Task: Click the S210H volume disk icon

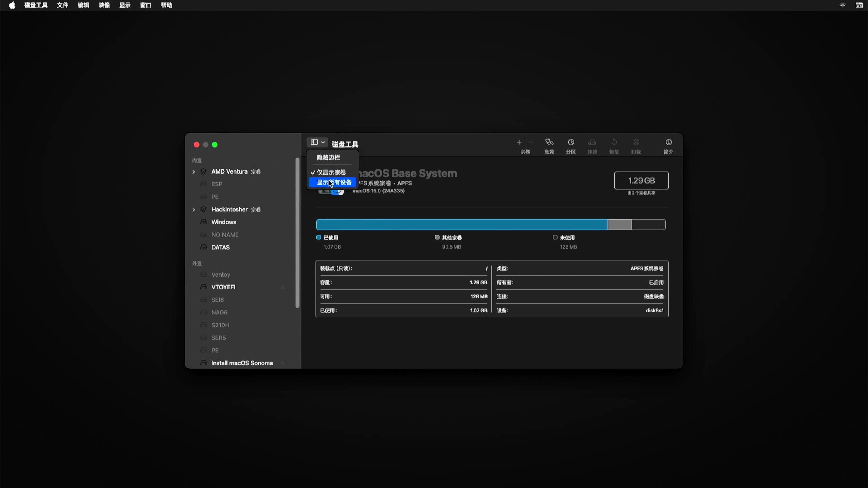Action: coord(203,325)
